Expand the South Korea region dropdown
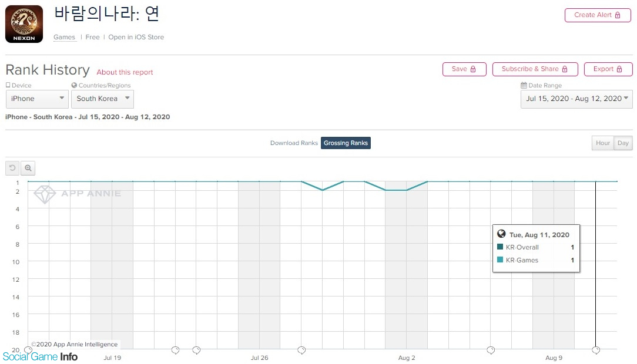 [x=102, y=99]
